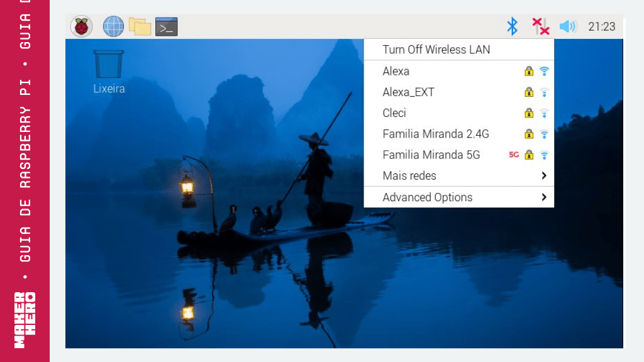
Task: Click the Wi-Fi signal icon beside Alexa
Action: (544, 72)
